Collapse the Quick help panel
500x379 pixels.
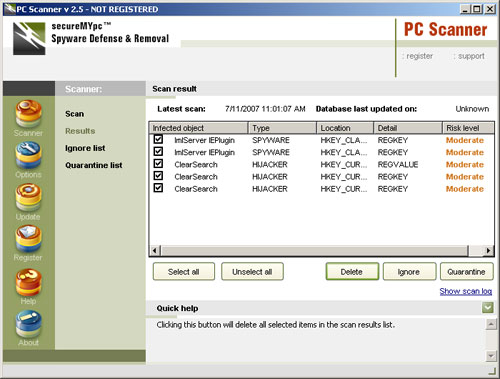(x=487, y=308)
